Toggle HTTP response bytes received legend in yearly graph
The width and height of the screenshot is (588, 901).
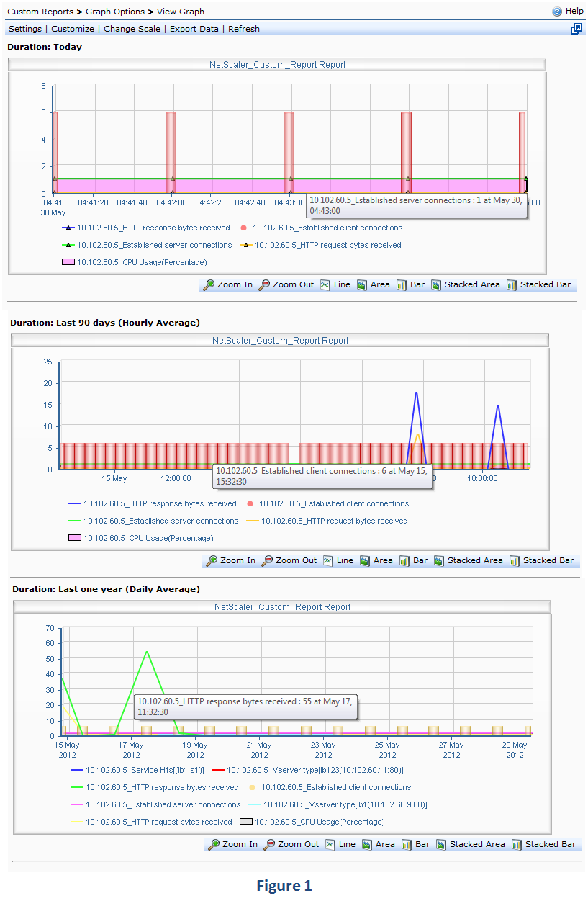point(161,787)
